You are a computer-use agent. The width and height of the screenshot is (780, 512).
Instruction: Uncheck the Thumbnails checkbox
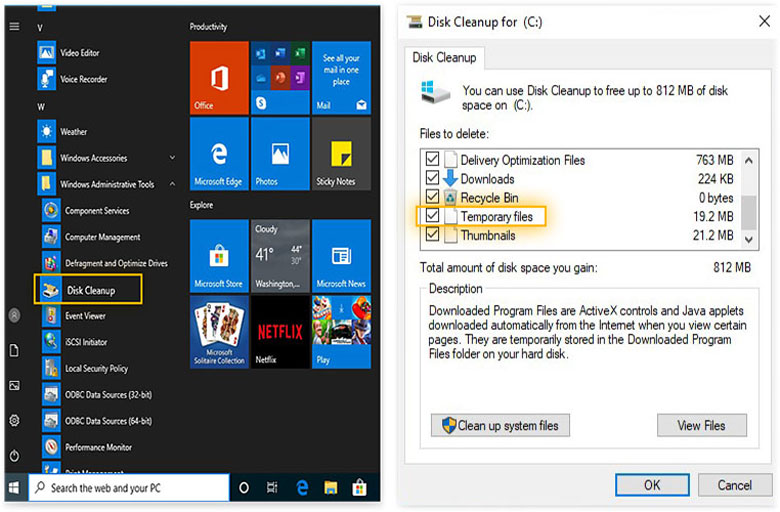coord(432,235)
